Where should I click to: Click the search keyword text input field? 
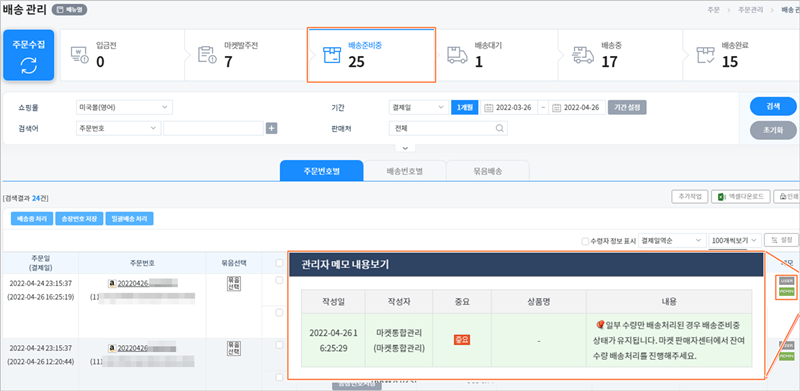point(213,129)
